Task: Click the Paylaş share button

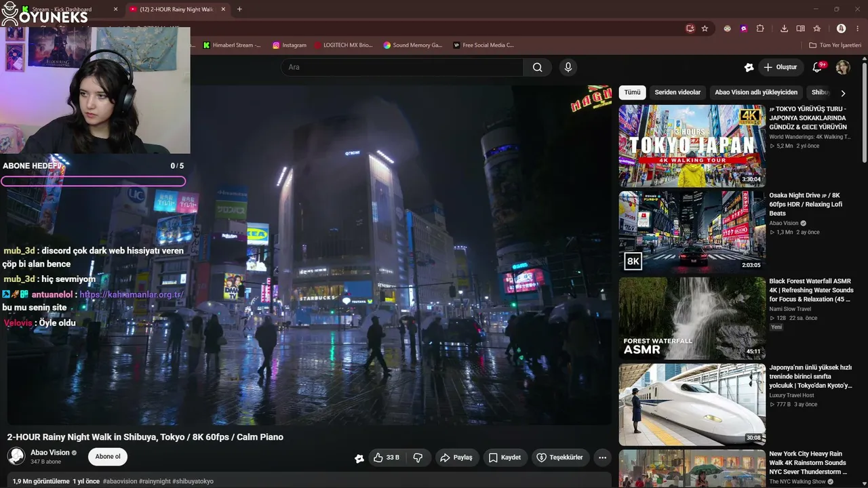Action: pos(457,457)
